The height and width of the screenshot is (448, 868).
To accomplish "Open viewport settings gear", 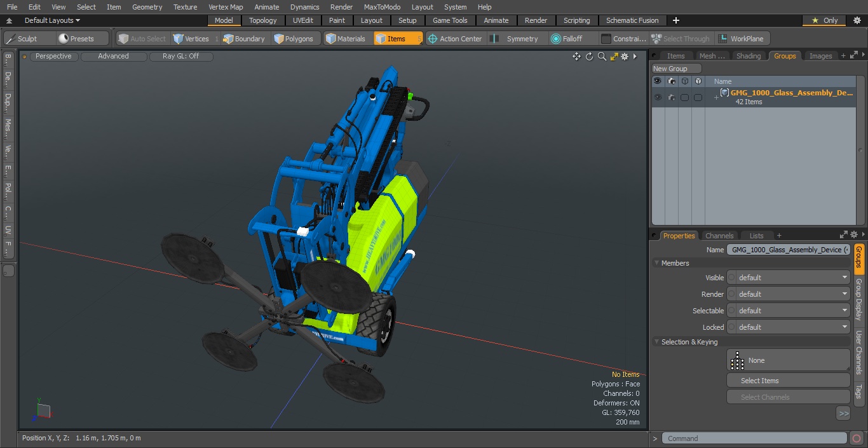I will [x=625, y=57].
